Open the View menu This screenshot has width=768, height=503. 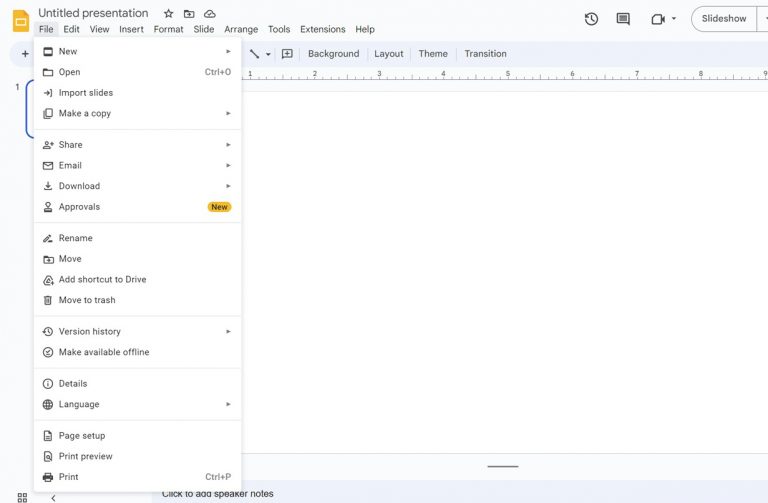pyautogui.click(x=99, y=29)
